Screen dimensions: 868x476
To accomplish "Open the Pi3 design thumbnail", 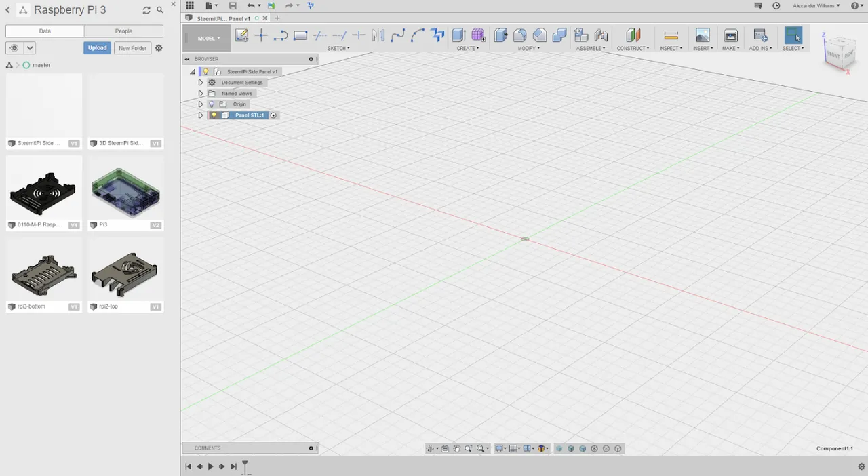I will [x=125, y=193].
